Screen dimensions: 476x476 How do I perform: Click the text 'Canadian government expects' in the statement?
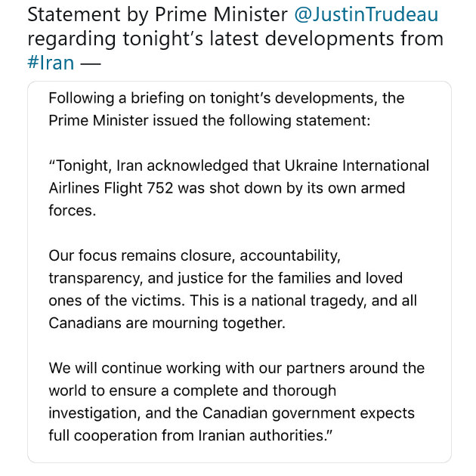pos(308,413)
